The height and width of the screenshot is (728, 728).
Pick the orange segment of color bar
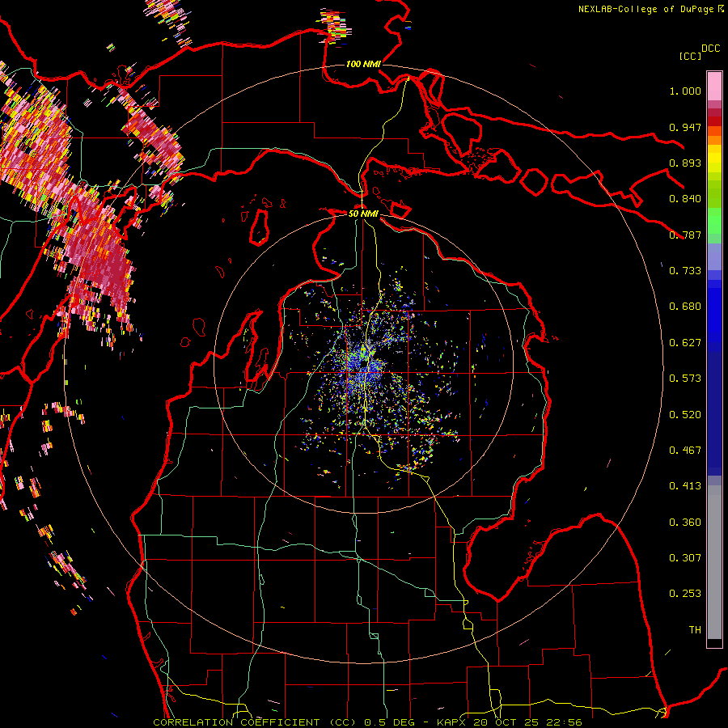714,140
